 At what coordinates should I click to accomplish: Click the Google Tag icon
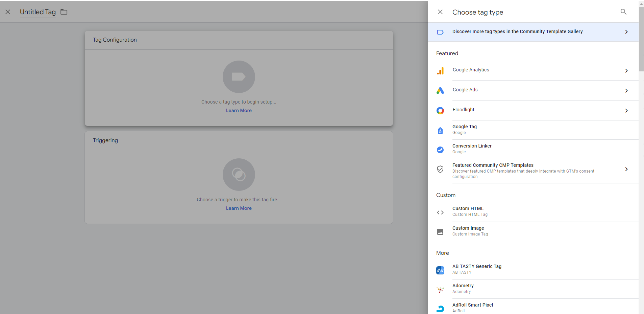[440, 131]
